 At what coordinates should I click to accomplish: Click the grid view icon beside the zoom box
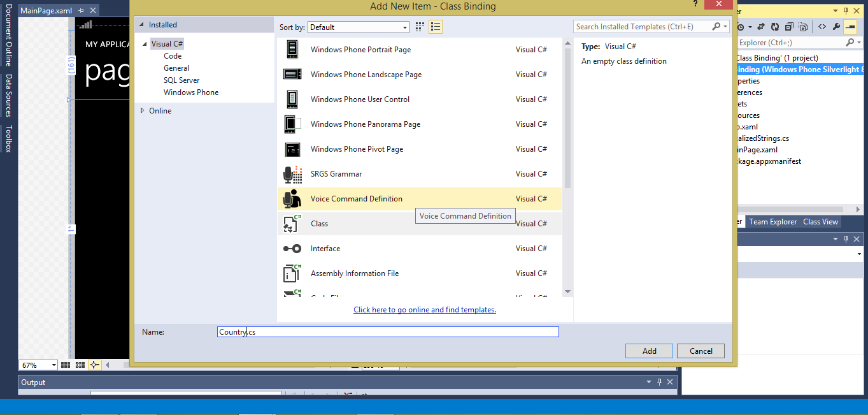tap(66, 365)
